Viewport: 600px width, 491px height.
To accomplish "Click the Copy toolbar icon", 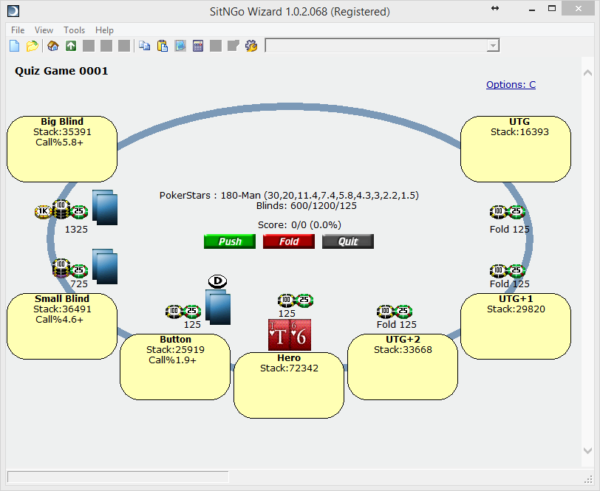I will (145, 46).
